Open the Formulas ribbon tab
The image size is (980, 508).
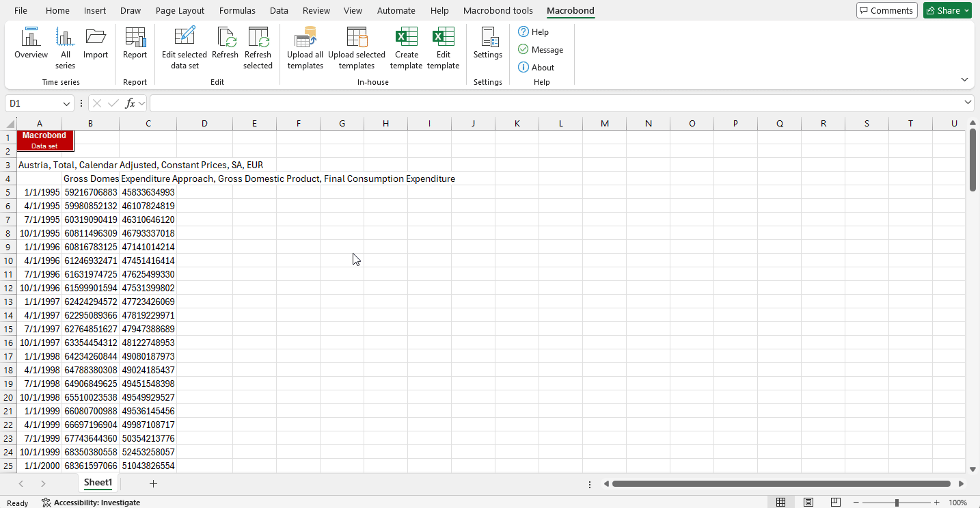237,10
